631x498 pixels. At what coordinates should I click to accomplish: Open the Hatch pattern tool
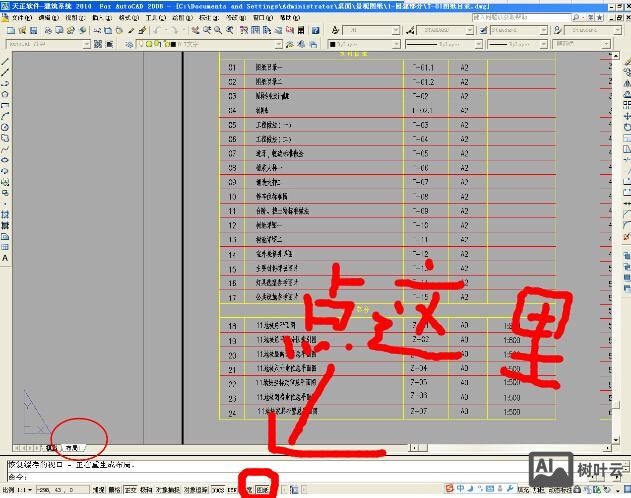(6, 213)
